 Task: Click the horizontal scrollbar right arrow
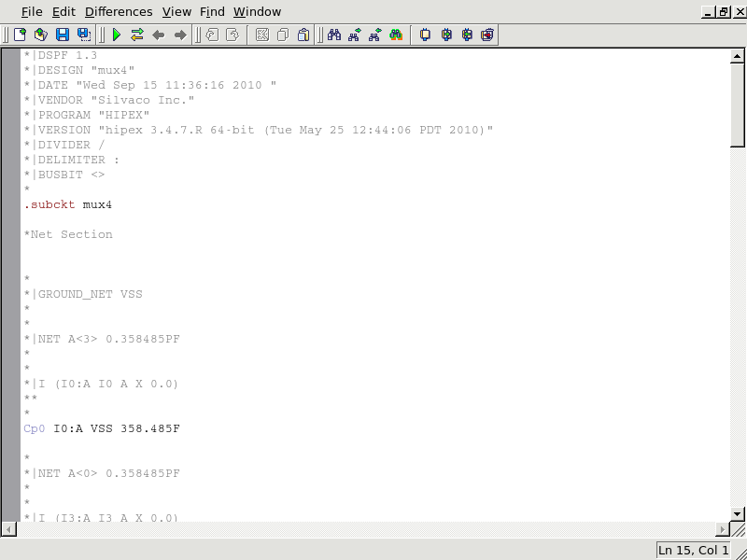pos(722,529)
